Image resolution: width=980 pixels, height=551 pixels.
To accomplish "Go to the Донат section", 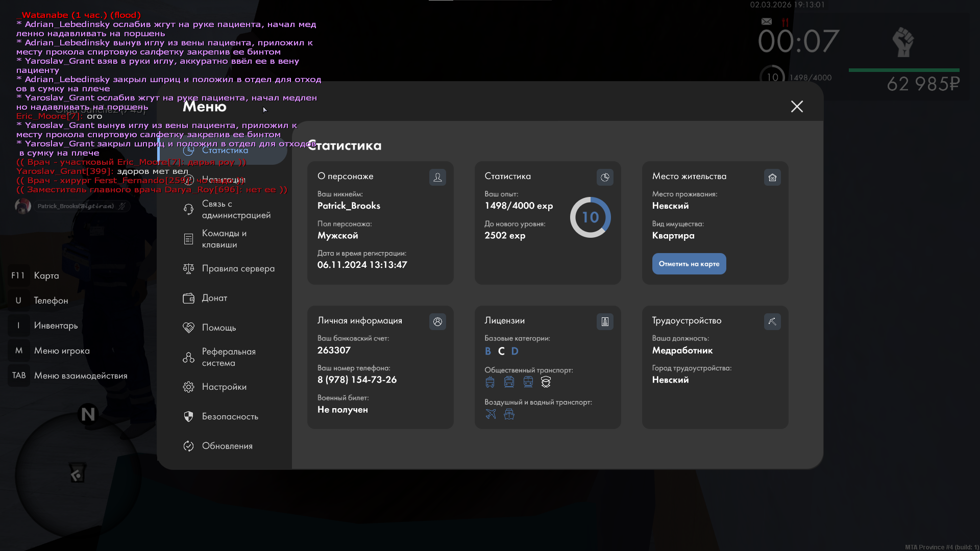I will [x=214, y=298].
